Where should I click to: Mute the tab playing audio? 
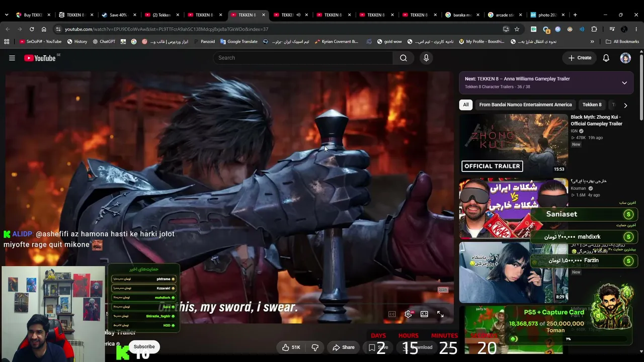(x=298, y=15)
